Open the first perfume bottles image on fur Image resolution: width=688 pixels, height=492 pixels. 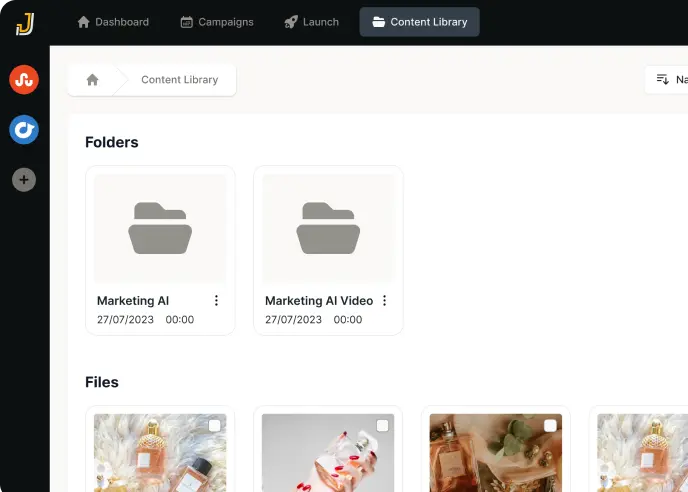(x=160, y=453)
